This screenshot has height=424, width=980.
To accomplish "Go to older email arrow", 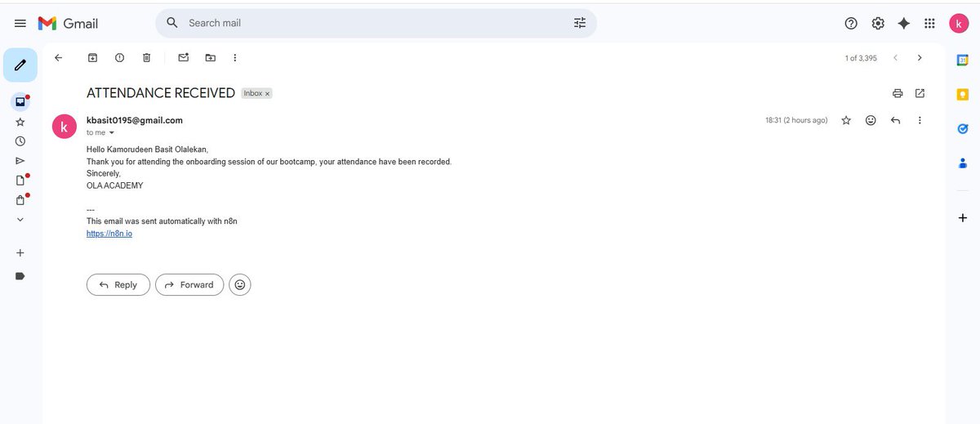I will click(x=920, y=58).
